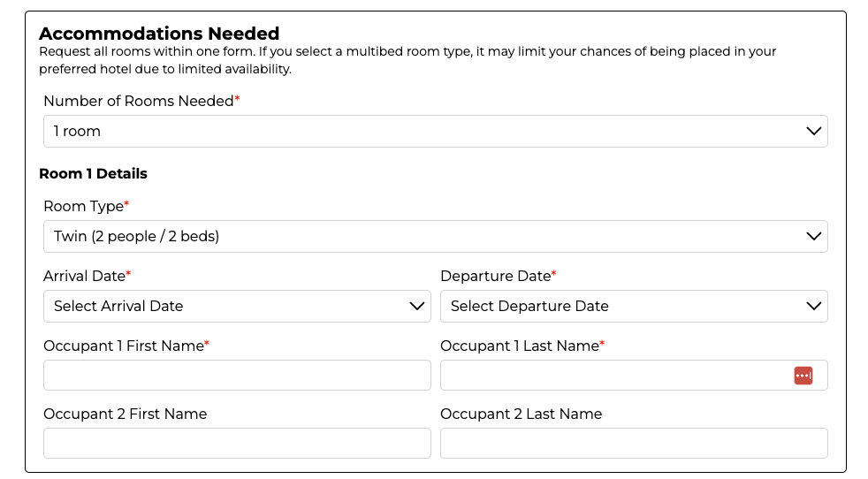
Task: Click the red password manager icon
Action: click(803, 376)
